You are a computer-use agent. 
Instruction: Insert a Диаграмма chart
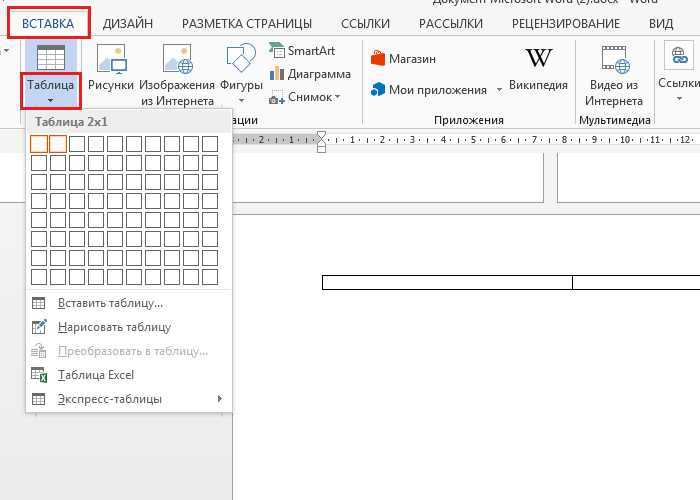tap(310, 74)
